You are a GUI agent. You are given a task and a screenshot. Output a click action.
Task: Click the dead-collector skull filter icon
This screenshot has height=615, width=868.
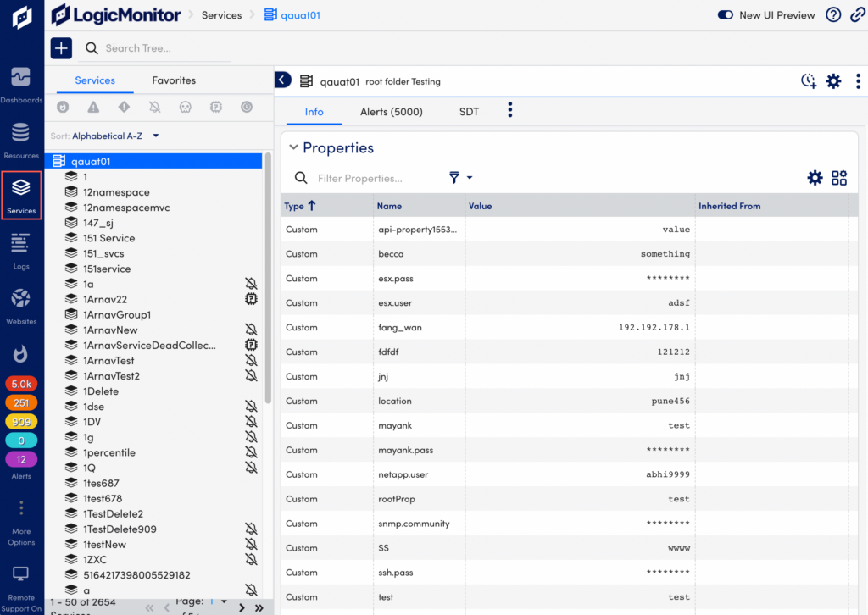coord(186,107)
